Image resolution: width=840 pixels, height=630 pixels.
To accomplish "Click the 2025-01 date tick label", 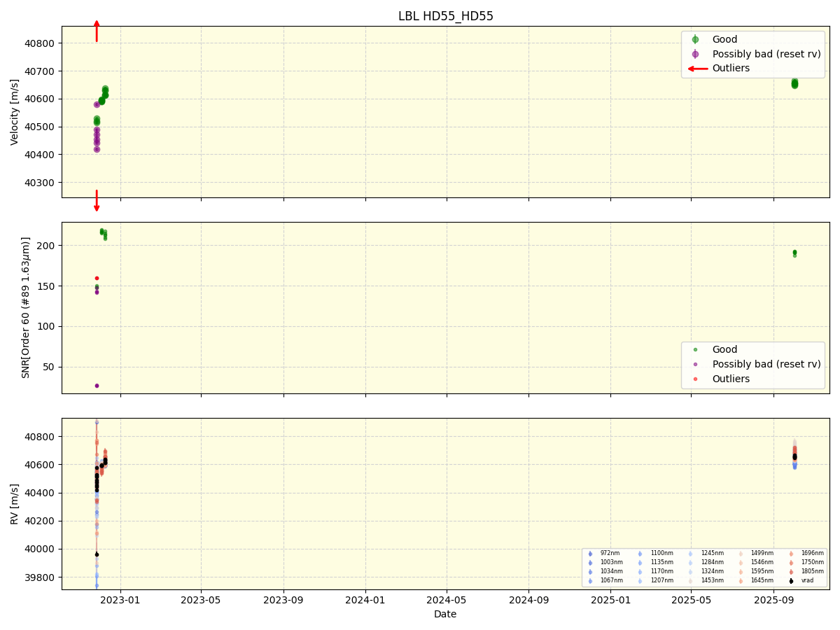I will [x=610, y=600].
